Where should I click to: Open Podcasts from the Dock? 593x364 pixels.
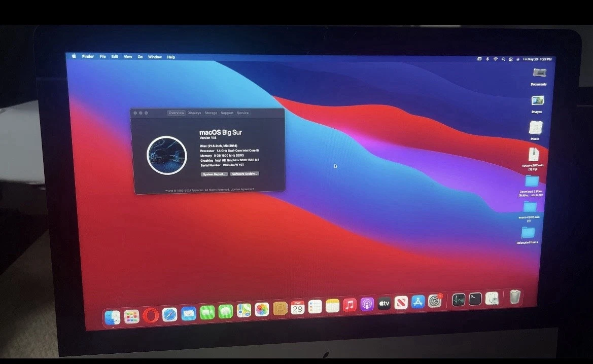point(367,304)
